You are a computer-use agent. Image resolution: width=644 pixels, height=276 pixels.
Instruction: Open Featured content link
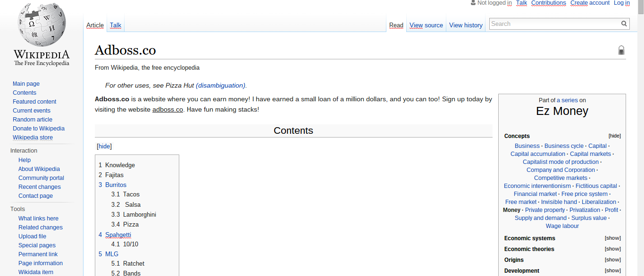click(x=34, y=102)
